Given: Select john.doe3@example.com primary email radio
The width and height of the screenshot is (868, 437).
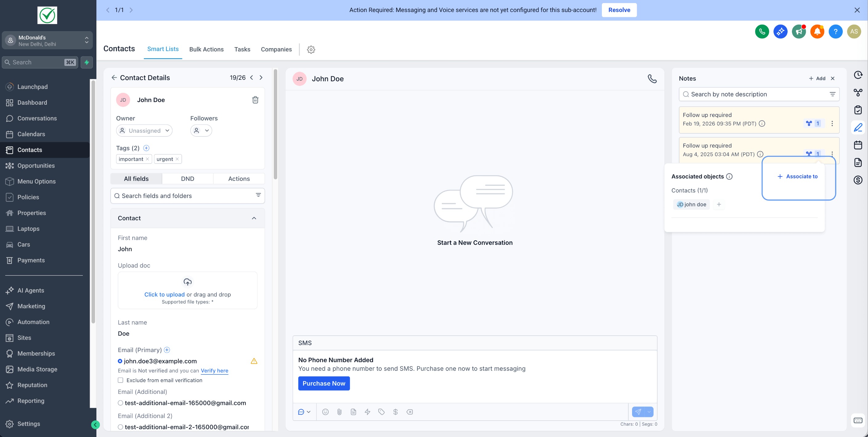Looking at the screenshot, I should click(120, 361).
